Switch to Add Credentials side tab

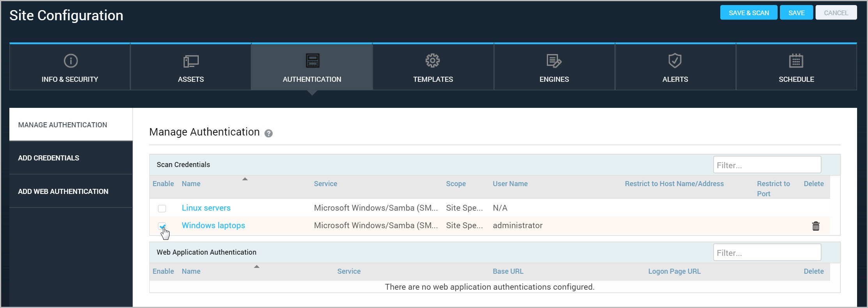point(49,158)
